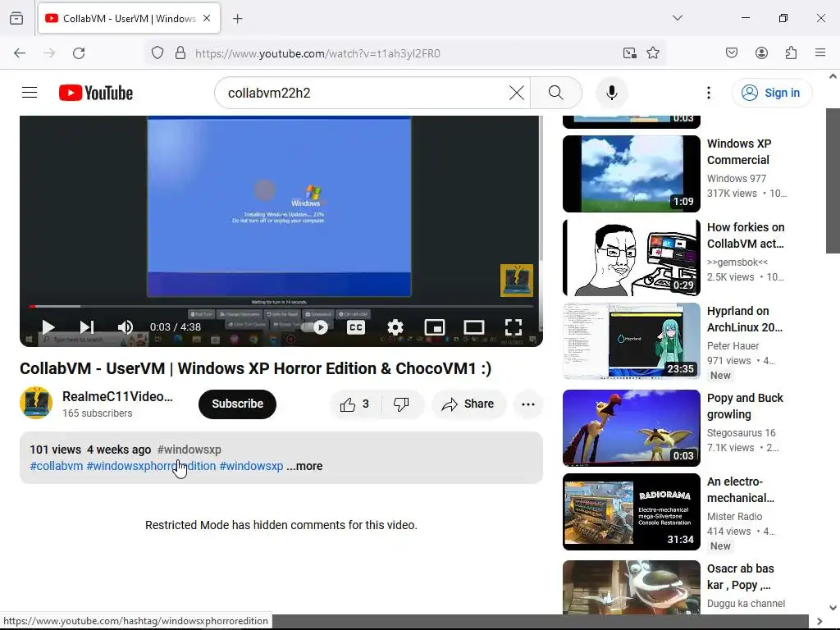Open tracking protection shield icon
Screen dimensions: 840x630
(157, 53)
